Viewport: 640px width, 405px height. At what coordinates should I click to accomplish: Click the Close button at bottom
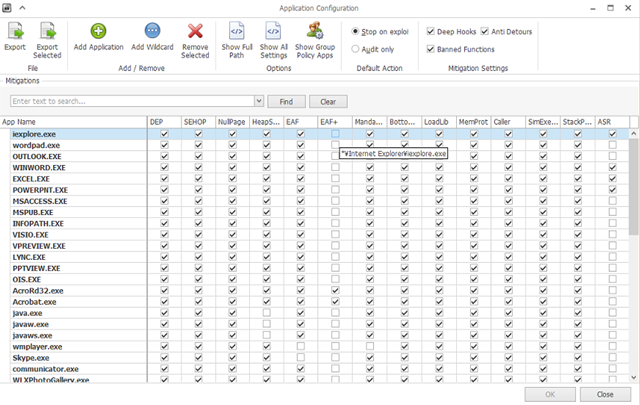(x=605, y=394)
